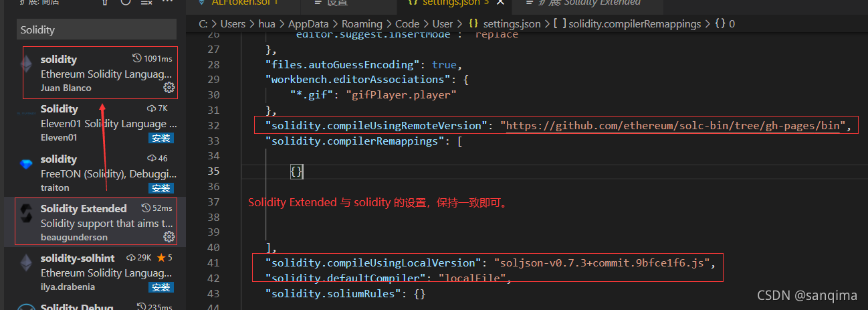Click the blue gem icon of traiton's solidity

[x=26, y=164]
